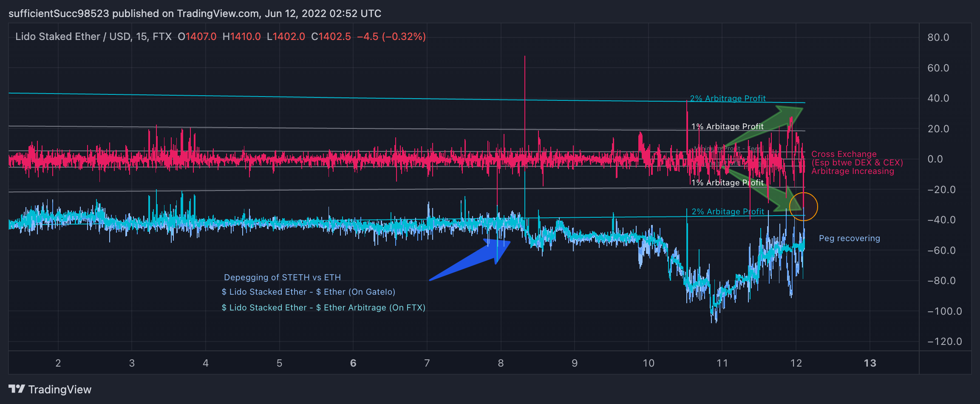The width and height of the screenshot is (980, 404).
Task: Click the published-on TradingView.com header text
Action: click(x=195, y=14)
